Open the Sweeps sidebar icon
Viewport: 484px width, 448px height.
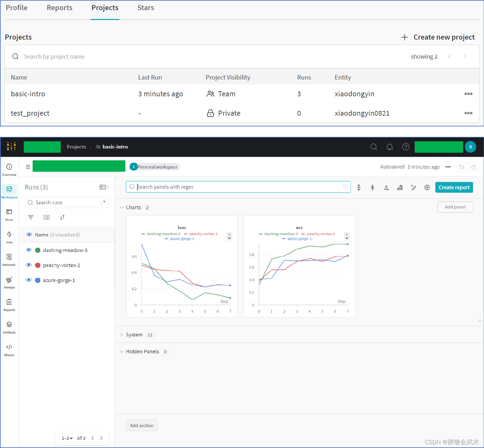click(x=9, y=282)
